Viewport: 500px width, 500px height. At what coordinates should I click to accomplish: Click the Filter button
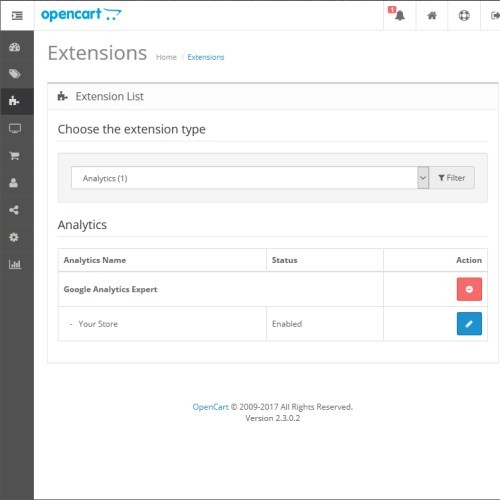tap(452, 178)
